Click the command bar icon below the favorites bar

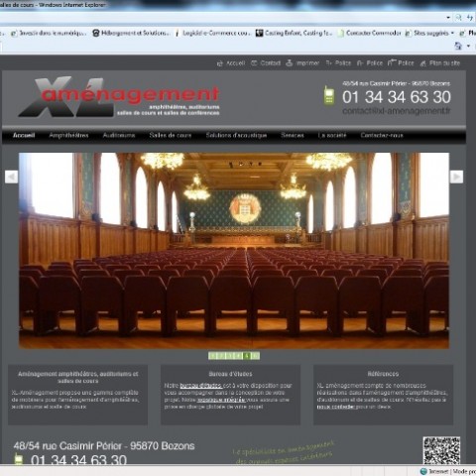click(x=458, y=46)
